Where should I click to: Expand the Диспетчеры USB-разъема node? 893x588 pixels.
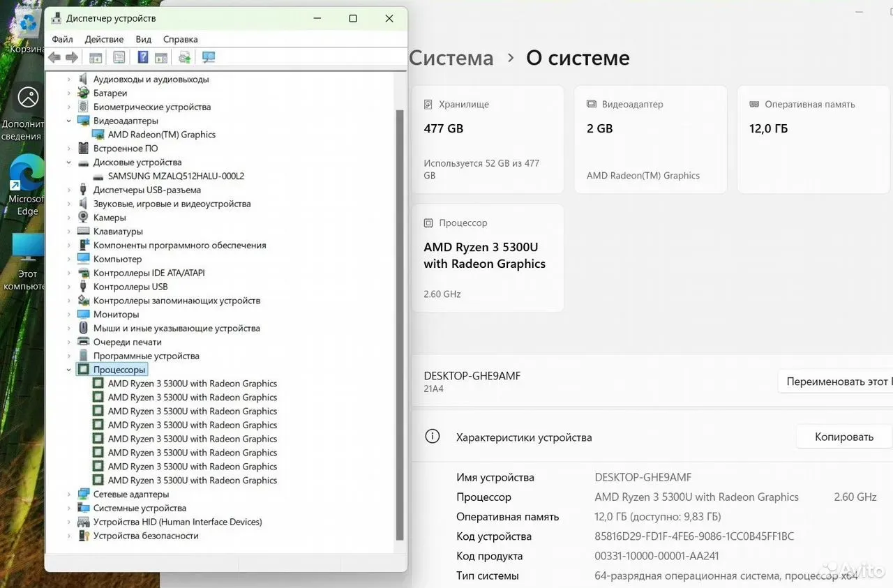pos(69,190)
